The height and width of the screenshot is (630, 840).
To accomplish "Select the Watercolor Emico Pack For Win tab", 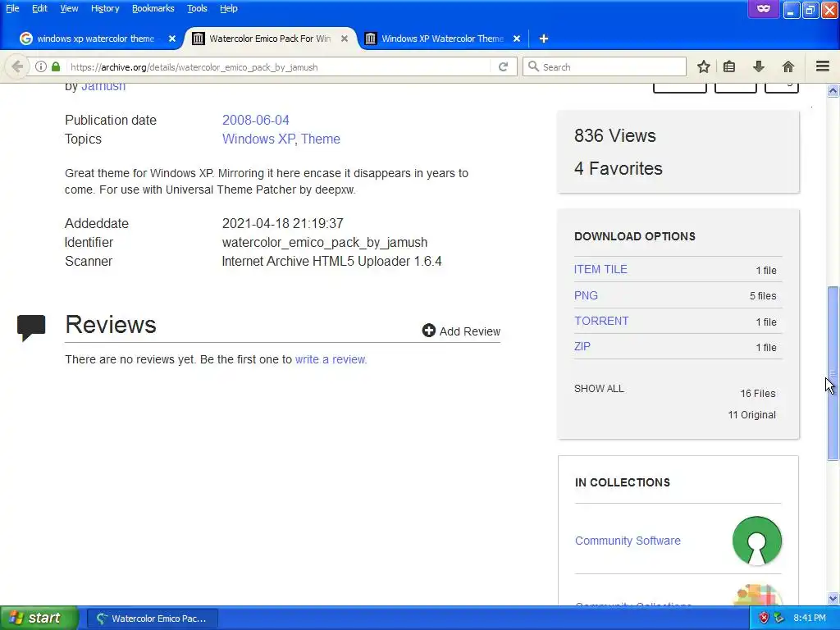I will pyautogui.click(x=271, y=39).
